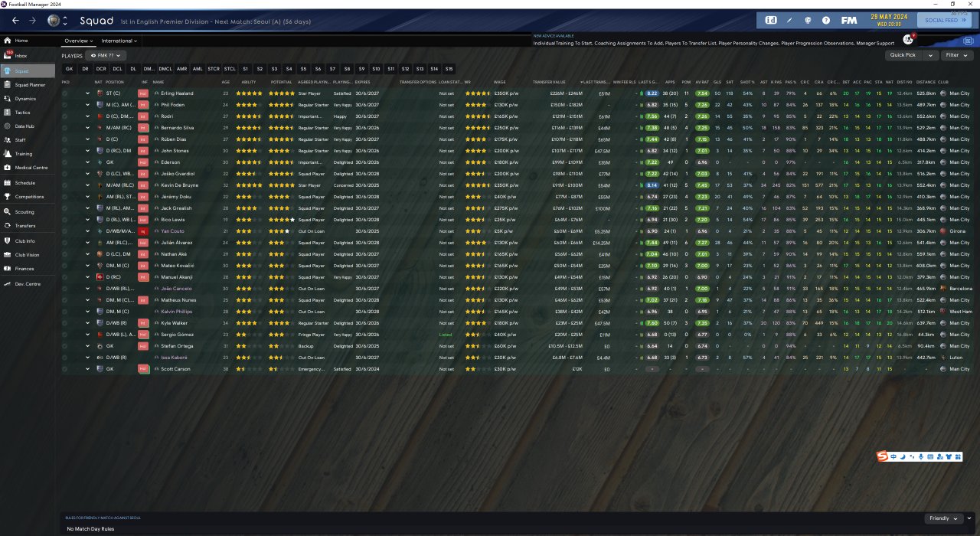Toggle pick checkbox for Ederson

(65, 162)
